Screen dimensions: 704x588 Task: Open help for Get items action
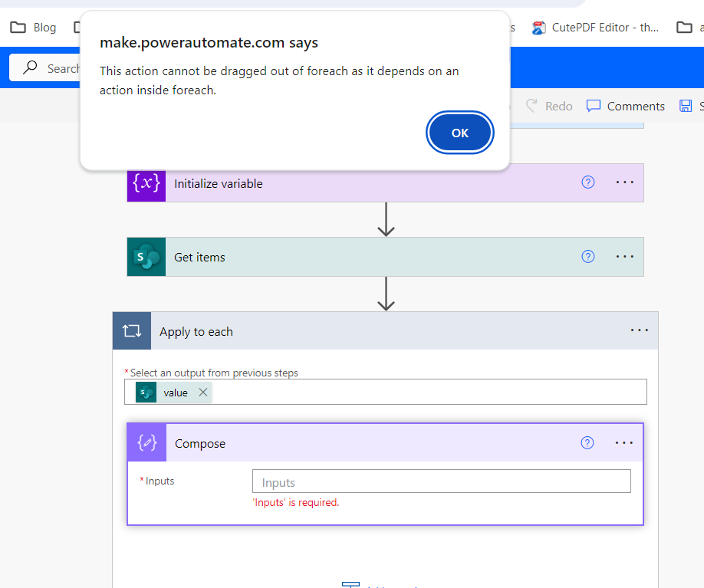coord(588,257)
